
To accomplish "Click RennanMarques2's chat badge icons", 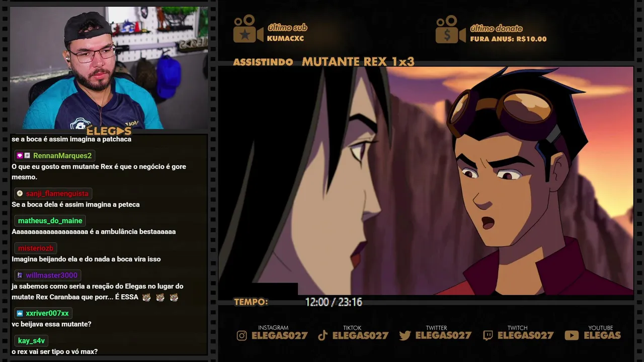I will (24, 156).
